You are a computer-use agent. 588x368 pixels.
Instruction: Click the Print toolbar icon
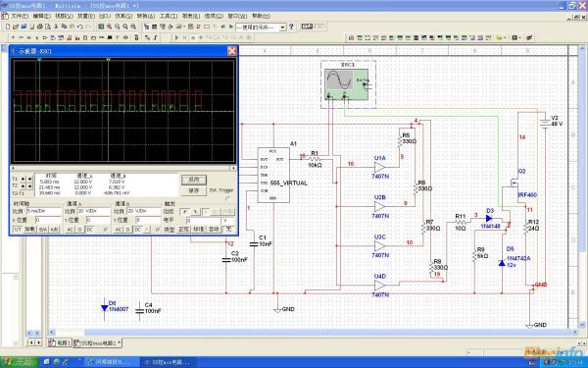coord(39,26)
